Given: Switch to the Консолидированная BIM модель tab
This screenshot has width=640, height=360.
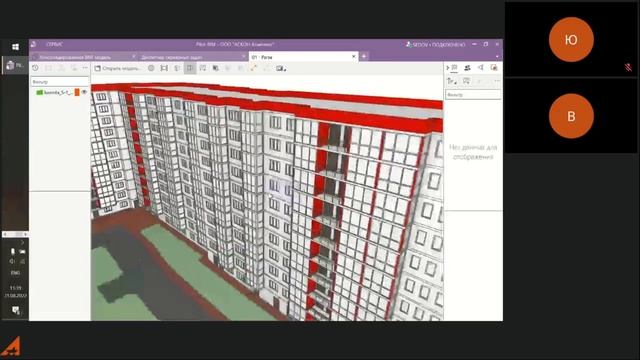Looking at the screenshot, I should (x=75, y=57).
